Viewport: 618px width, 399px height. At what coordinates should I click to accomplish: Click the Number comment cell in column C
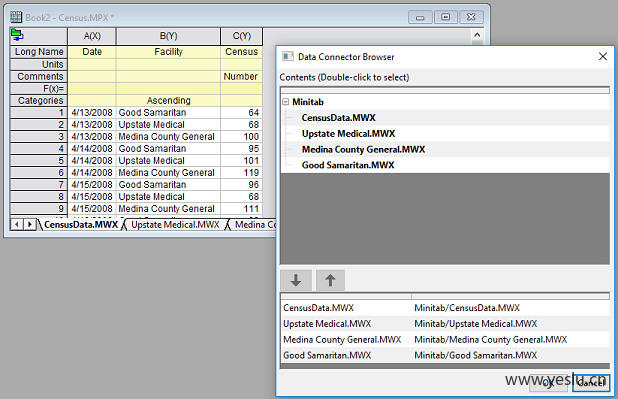click(242, 76)
